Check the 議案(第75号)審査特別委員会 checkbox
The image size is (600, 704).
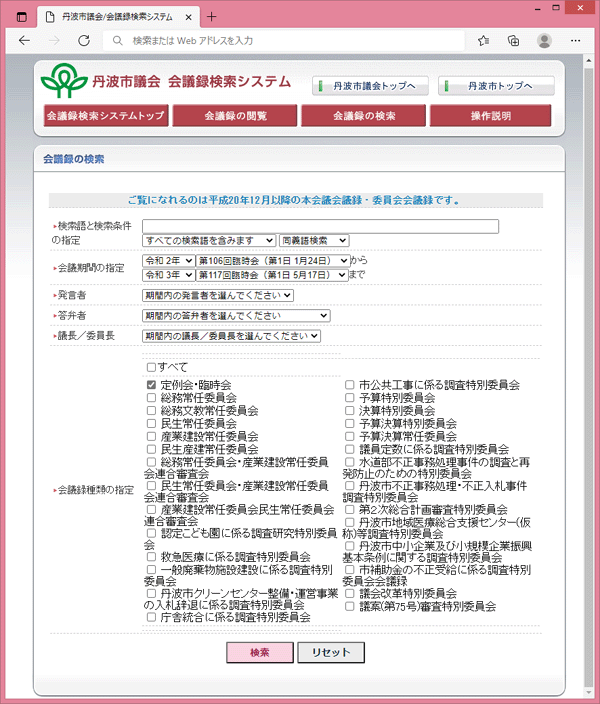(x=349, y=607)
